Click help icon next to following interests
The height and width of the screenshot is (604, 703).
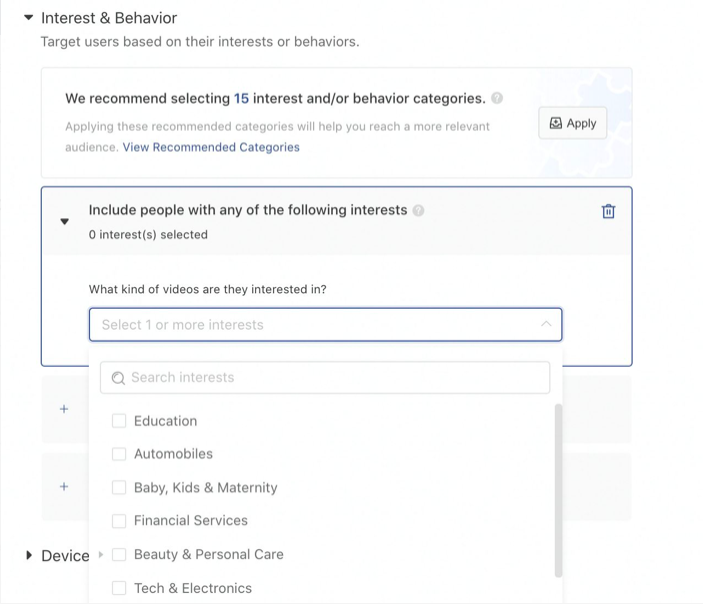(419, 211)
